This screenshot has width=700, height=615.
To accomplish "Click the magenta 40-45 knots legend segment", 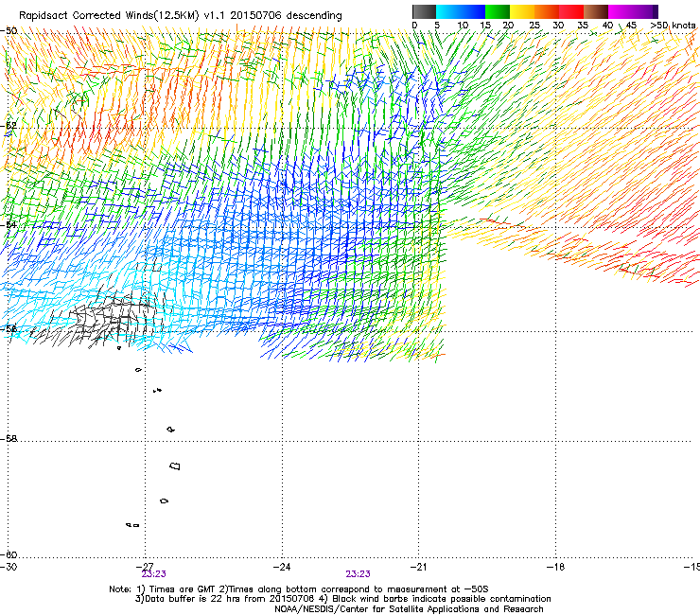I will tap(621, 11).
